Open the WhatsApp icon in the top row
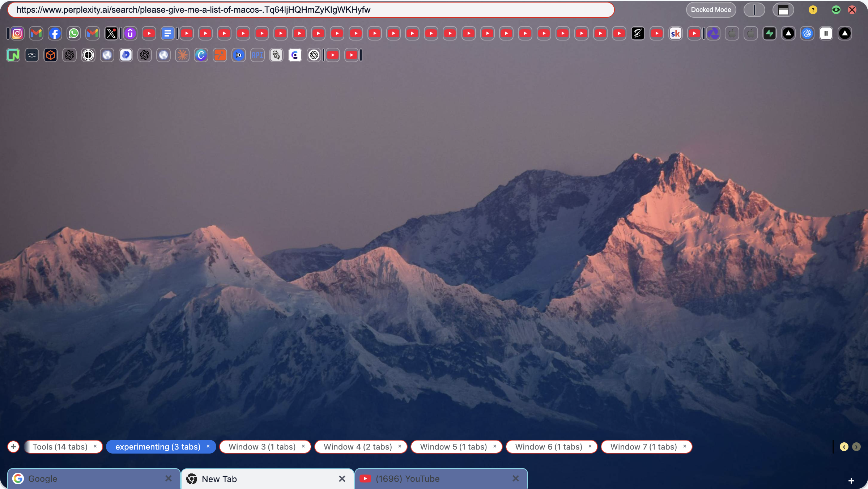Screen dimensions: 868x489 (x=73, y=33)
